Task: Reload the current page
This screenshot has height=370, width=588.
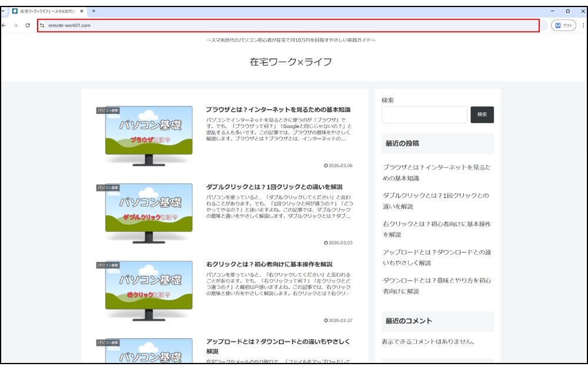Action: point(28,25)
